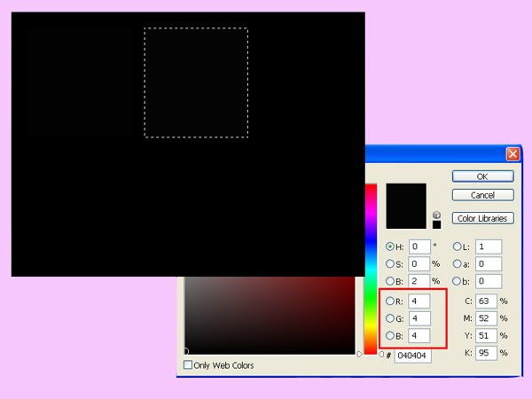Click the web-safe color cube icon

click(x=436, y=215)
